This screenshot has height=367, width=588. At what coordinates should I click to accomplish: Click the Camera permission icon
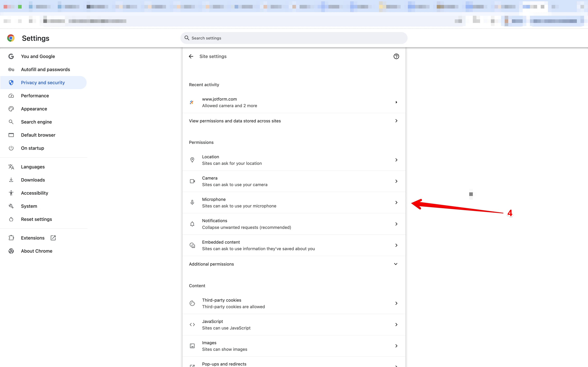192,181
